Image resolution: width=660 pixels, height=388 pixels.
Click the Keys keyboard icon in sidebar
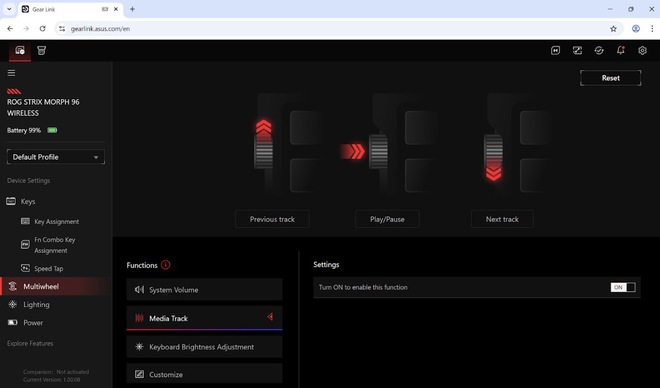tap(11, 201)
